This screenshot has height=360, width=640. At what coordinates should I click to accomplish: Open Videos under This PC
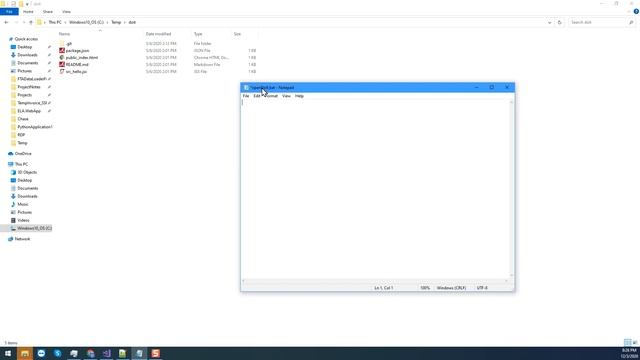pyautogui.click(x=23, y=220)
